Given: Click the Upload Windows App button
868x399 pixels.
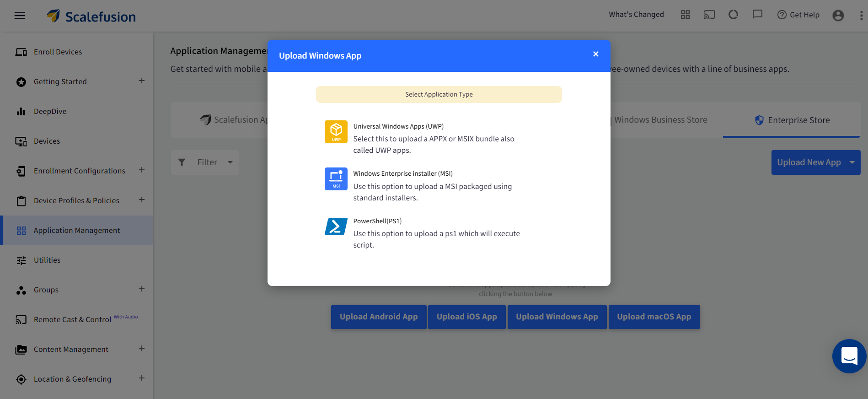Looking at the screenshot, I should pyautogui.click(x=557, y=317).
